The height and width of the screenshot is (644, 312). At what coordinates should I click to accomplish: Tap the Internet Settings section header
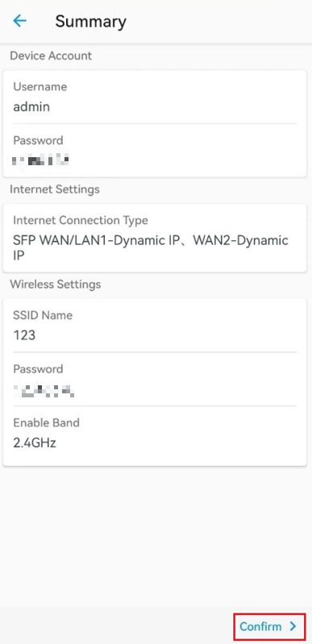(55, 189)
